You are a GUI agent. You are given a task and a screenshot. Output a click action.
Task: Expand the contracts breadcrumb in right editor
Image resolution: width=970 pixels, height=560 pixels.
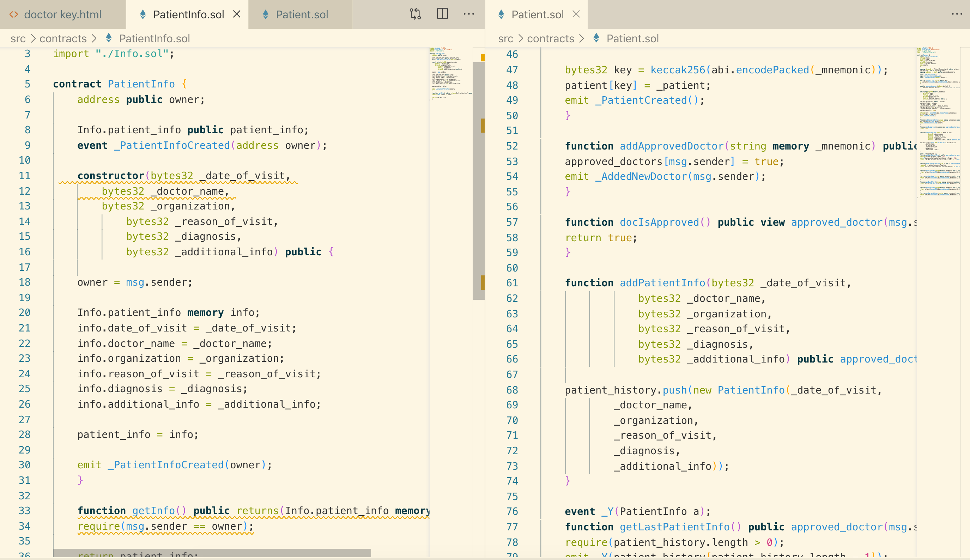[x=550, y=38]
